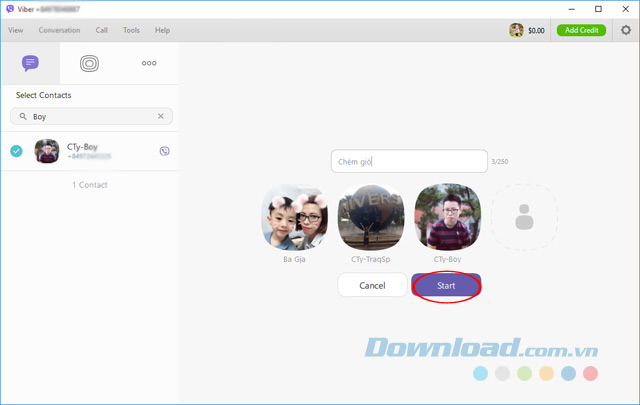
Task: Open the More options three-dots tab
Action: click(x=149, y=63)
